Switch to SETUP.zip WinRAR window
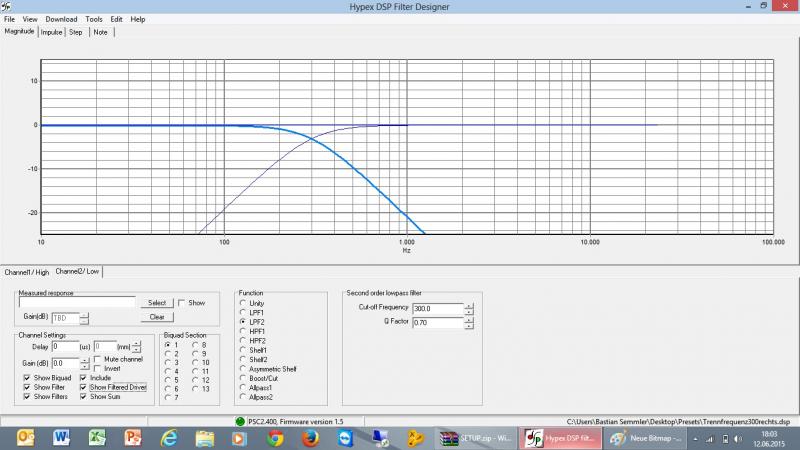Image resolution: width=800 pixels, height=450 pixels. [x=474, y=438]
